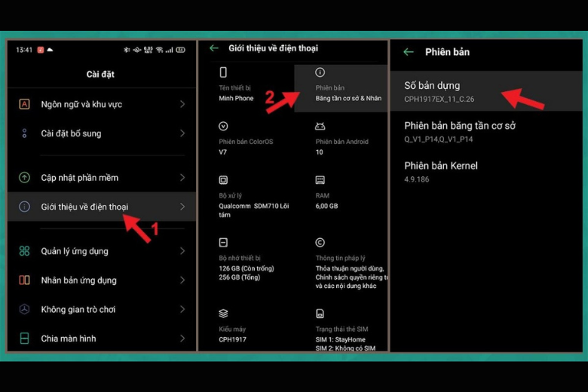Expand chevron beside Cập nhật phần mềm

(x=182, y=178)
